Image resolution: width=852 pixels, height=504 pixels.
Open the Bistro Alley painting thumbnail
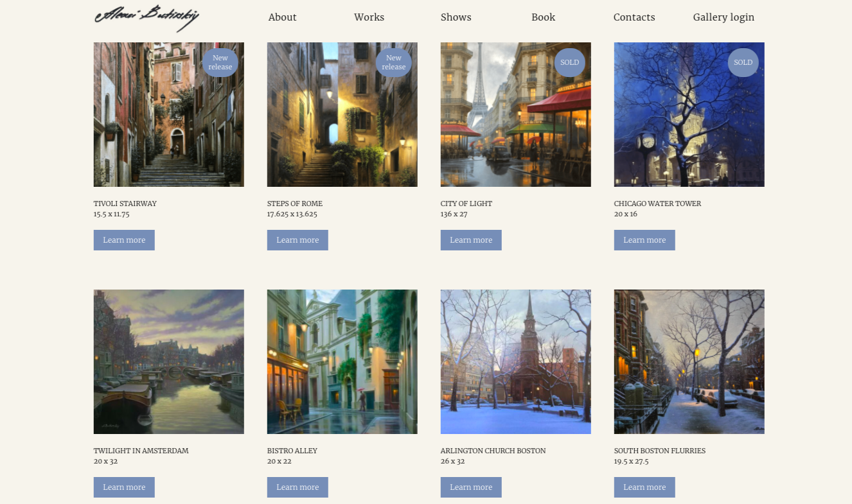[x=342, y=361]
